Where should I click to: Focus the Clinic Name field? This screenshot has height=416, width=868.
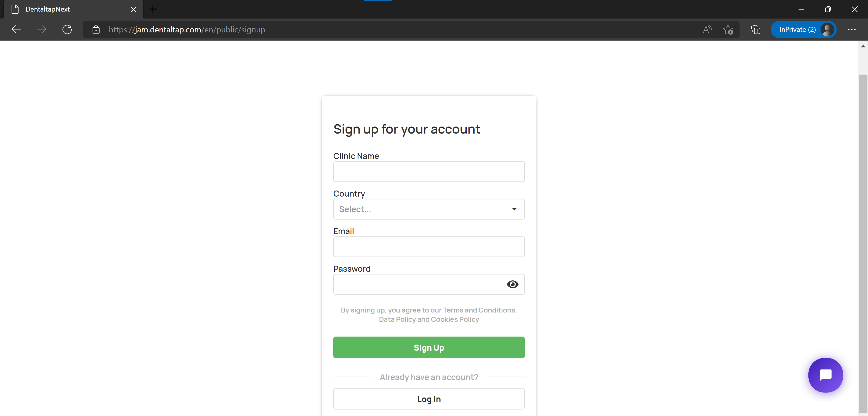pyautogui.click(x=429, y=172)
